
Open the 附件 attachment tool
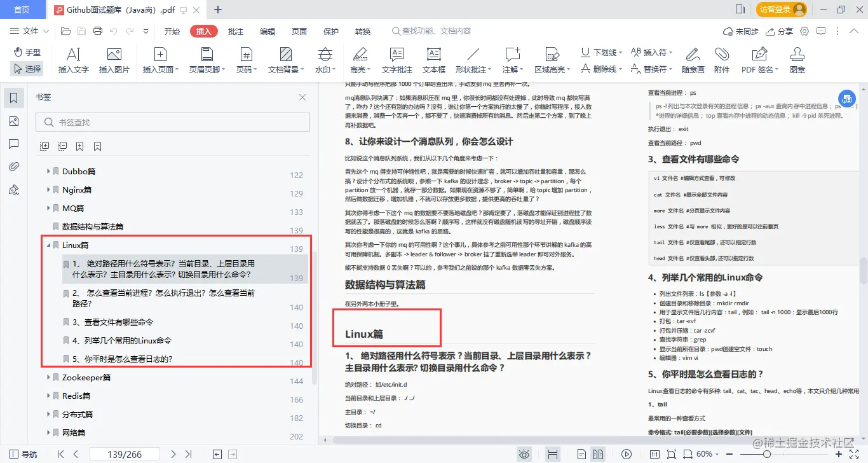pos(723,61)
